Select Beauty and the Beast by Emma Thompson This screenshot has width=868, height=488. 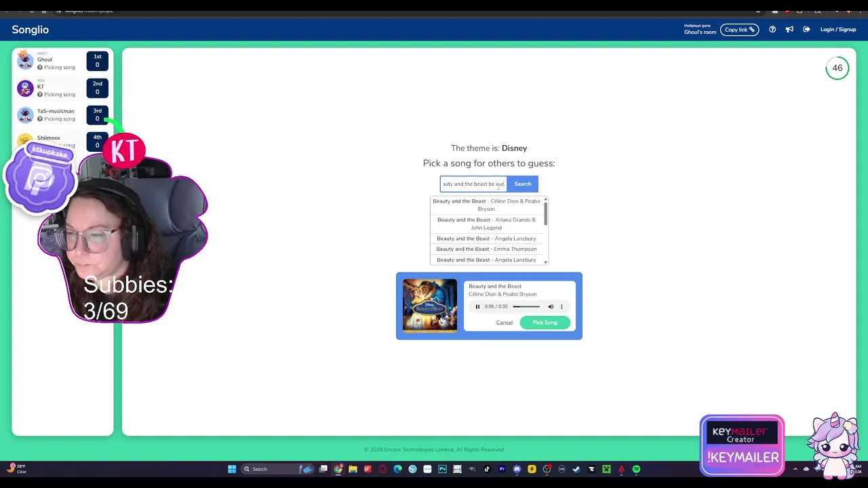[x=486, y=249]
